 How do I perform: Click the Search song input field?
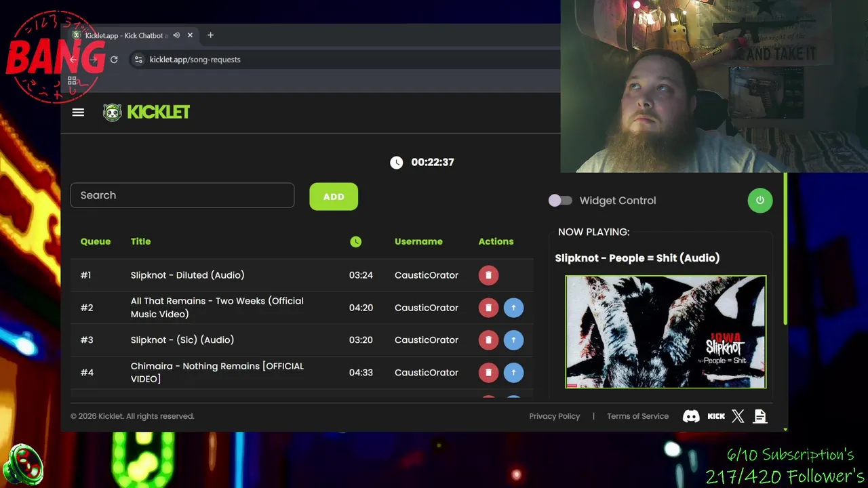(x=182, y=195)
